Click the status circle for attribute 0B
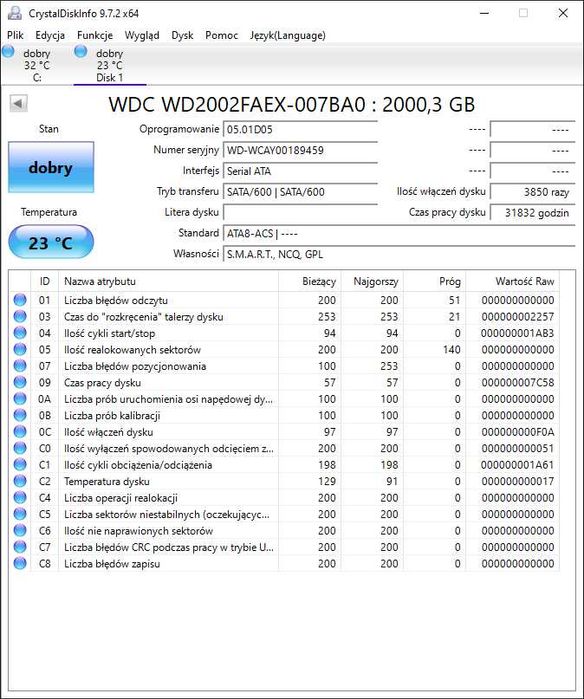 point(20,415)
